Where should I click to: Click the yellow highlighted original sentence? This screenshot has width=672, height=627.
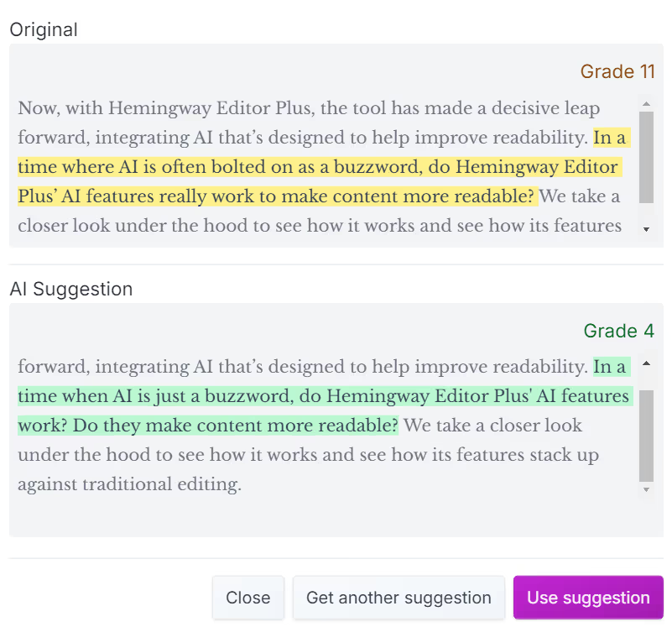click(x=319, y=167)
